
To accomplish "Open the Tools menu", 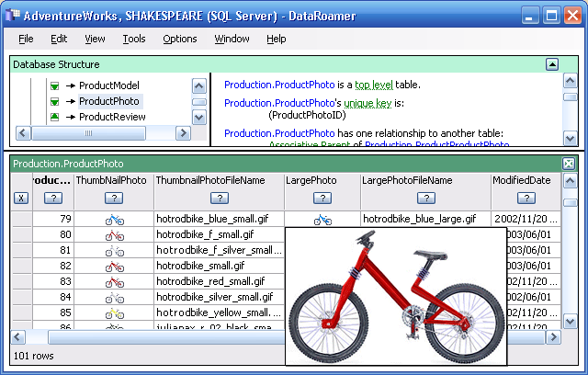I will [x=134, y=39].
